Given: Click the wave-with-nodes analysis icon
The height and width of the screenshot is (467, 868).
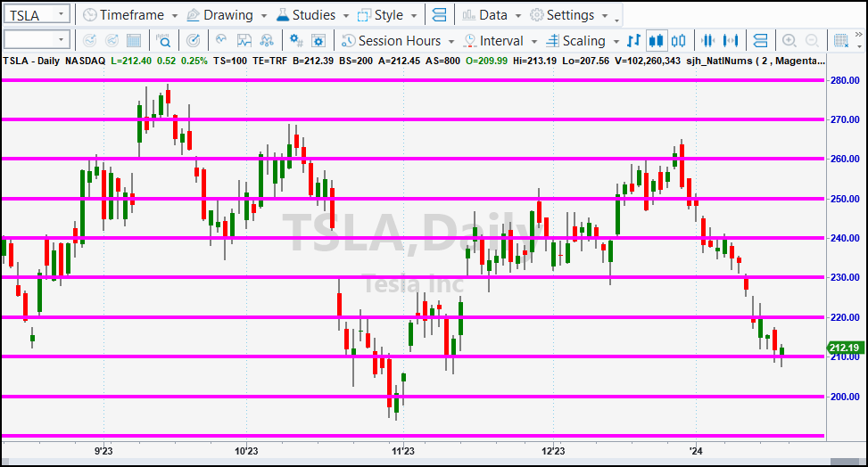Looking at the screenshot, I should pos(267,40).
